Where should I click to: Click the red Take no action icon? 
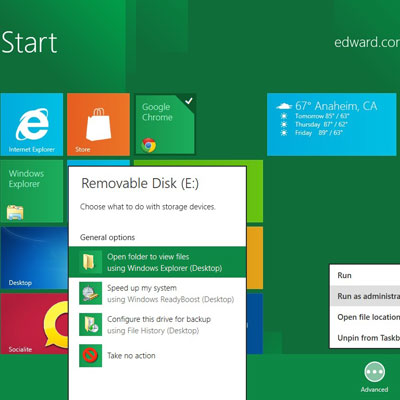90,356
